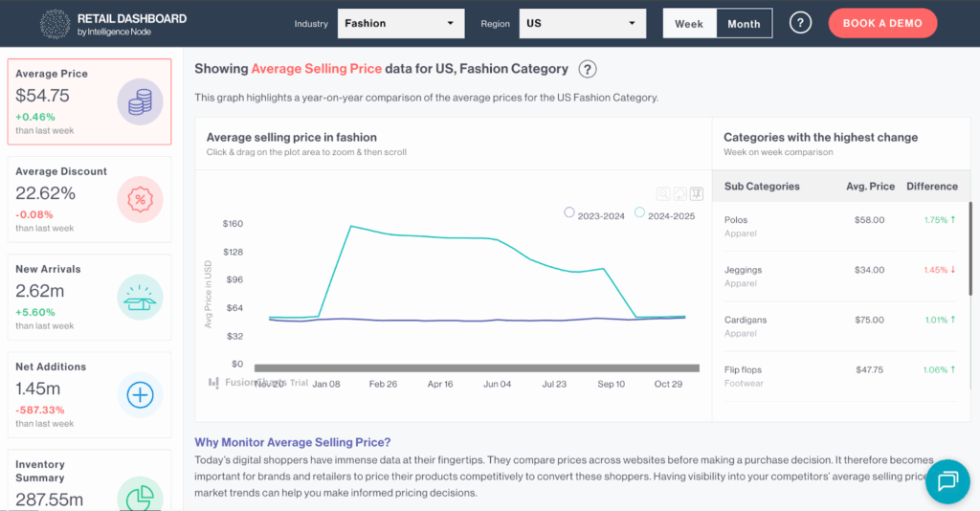Image resolution: width=980 pixels, height=511 pixels.
Task: Click the Book a Demo button
Action: click(882, 24)
